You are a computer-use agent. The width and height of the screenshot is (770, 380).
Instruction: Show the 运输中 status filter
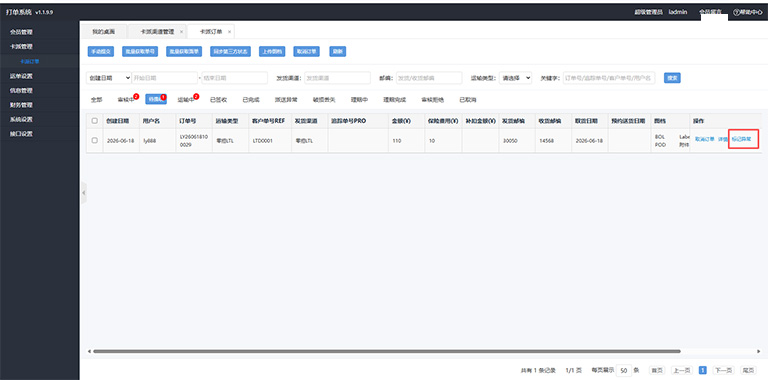[x=186, y=100]
